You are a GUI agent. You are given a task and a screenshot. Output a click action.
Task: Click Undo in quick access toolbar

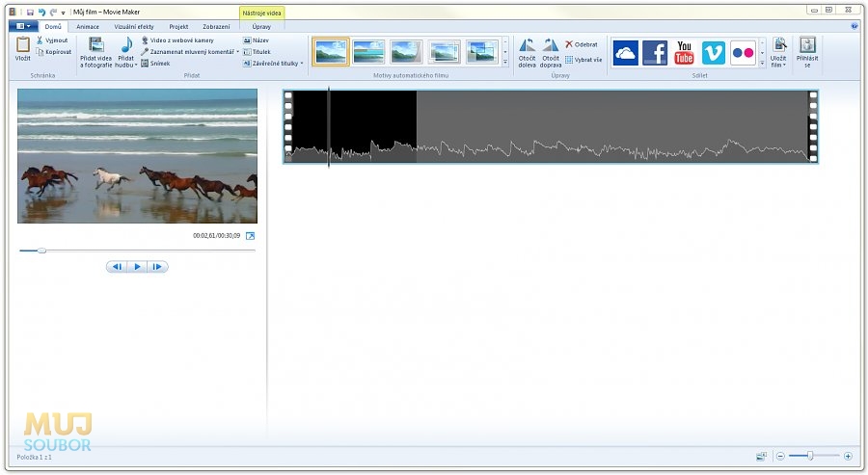(41, 12)
